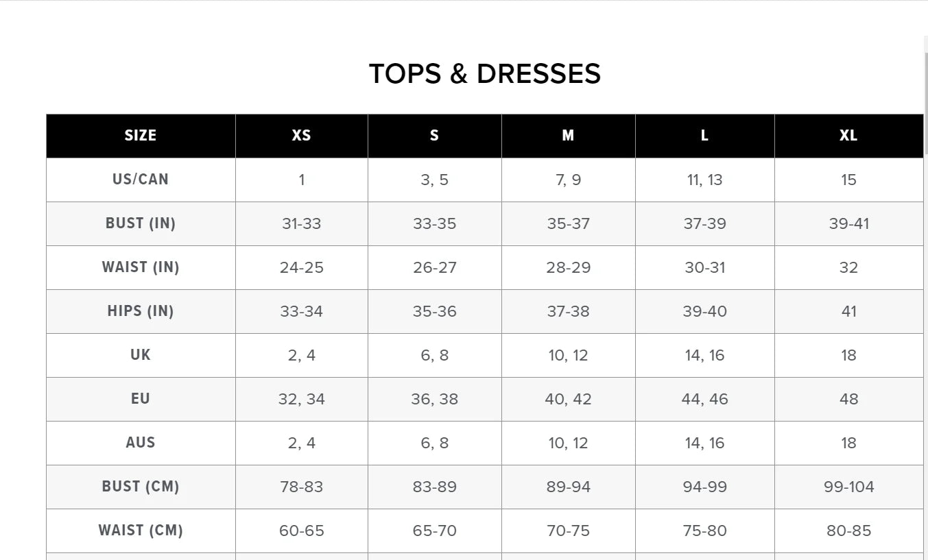Select the WAIST (CM) row label
Screen dimensions: 928x560
pyautogui.click(x=141, y=531)
